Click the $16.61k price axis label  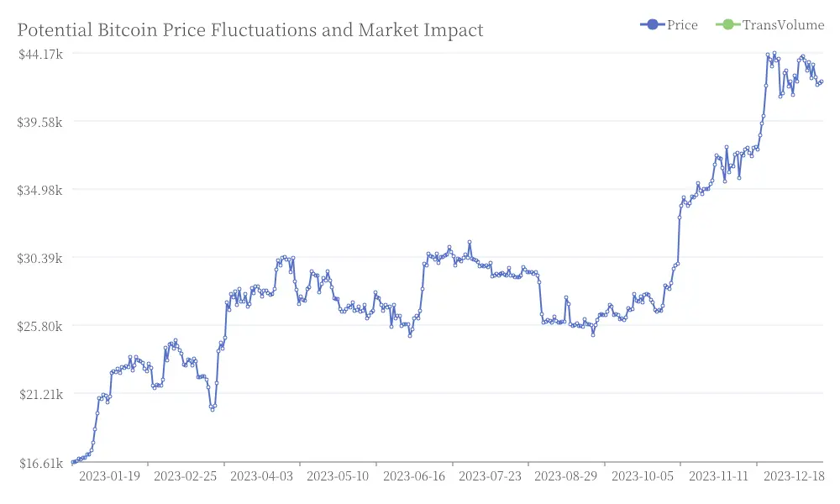click(x=41, y=464)
